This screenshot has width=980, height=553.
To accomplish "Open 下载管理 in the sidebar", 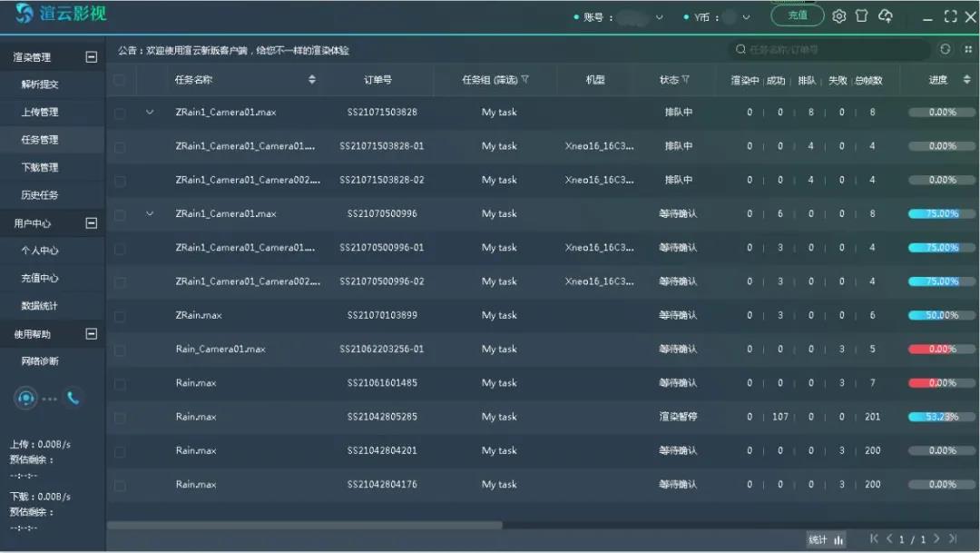I will point(40,168).
